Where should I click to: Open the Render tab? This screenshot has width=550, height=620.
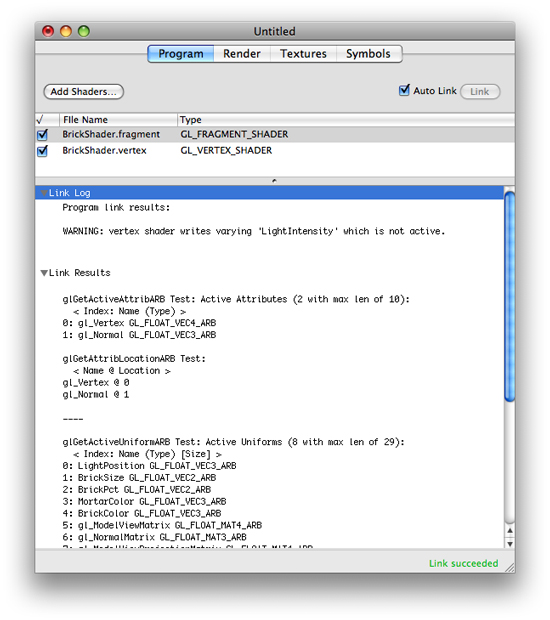click(242, 54)
